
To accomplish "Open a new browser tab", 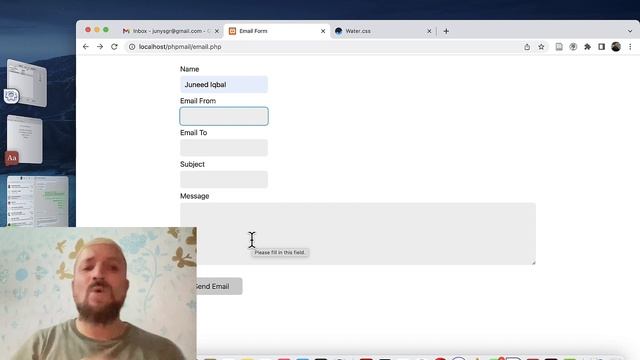I will click(446, 31).
